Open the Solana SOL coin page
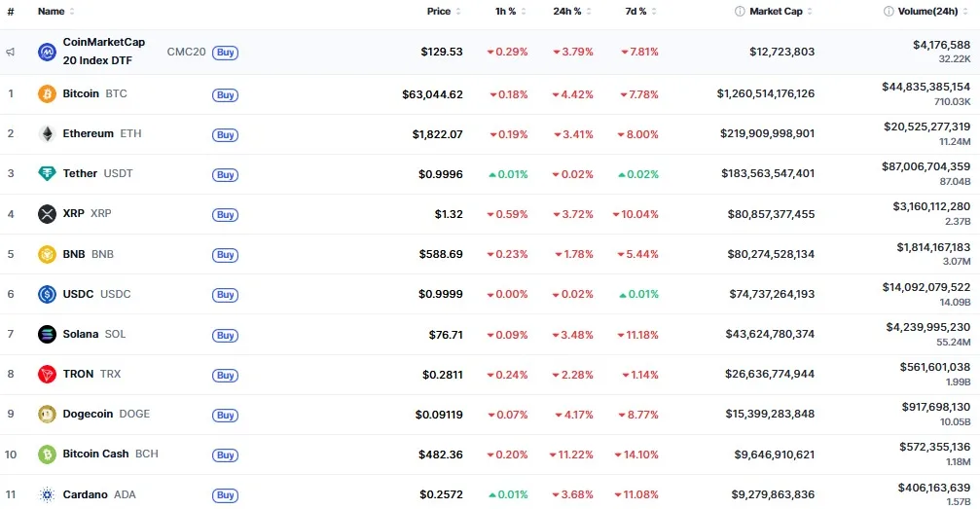Viewport: 980px width, 509px height. point(93,334)
